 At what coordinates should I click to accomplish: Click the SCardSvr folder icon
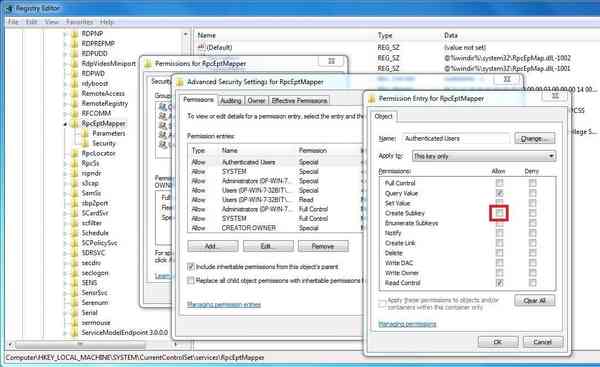pyautogui.click(x=75, y=213)
